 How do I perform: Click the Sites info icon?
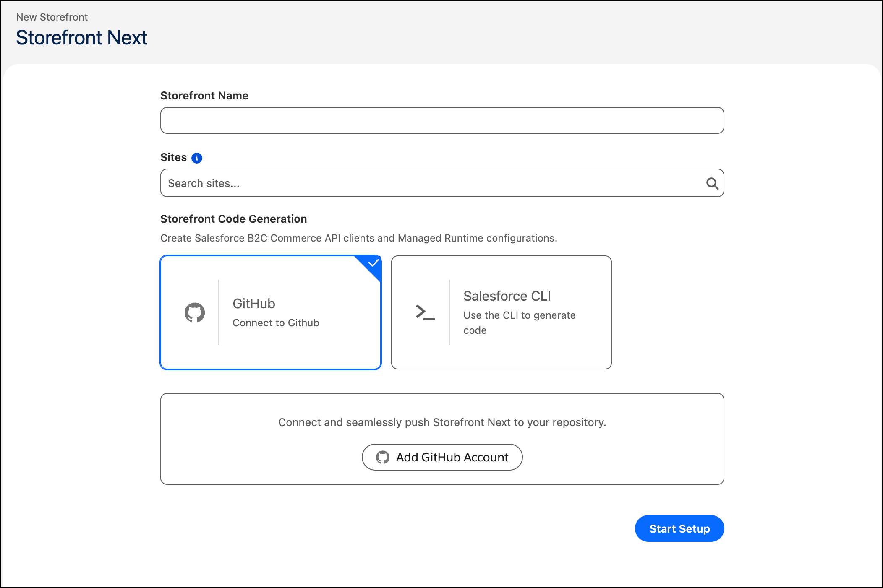[196, 158]
